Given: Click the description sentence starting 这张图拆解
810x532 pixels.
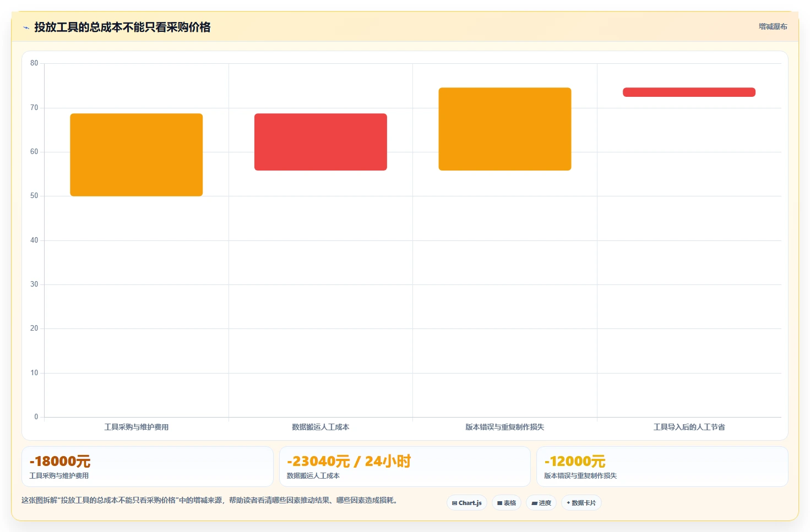Looking at the screenshot, I should [x=209, y=500].
